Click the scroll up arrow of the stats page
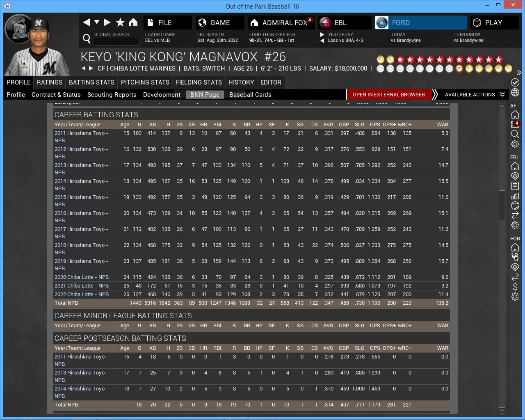525x420 pixels. click(502, 106)
